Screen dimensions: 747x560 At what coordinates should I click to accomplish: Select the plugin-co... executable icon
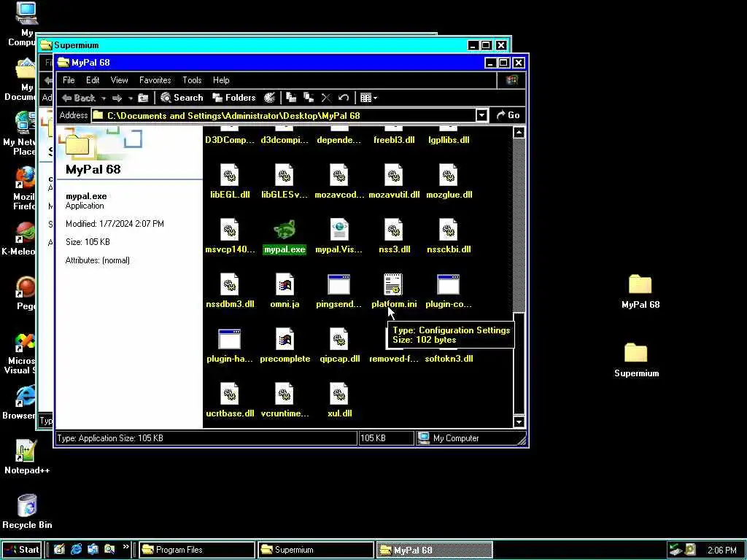coord(449,285)
